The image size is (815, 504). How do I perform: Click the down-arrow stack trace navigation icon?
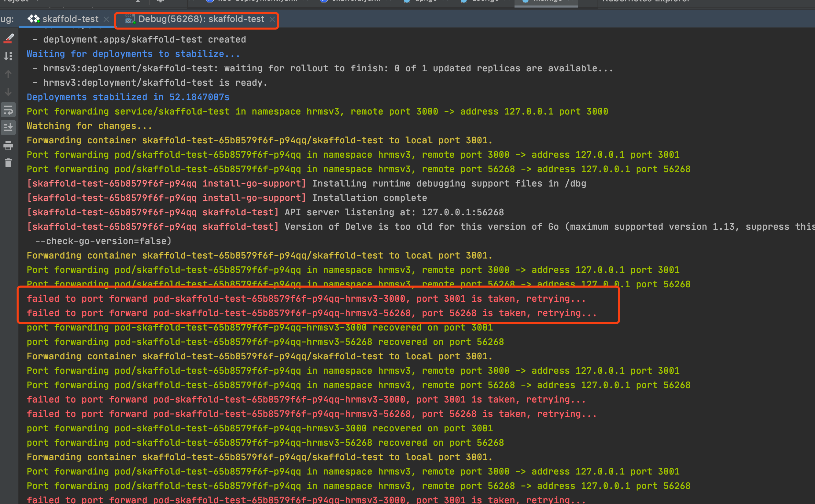tap(8, 91)
